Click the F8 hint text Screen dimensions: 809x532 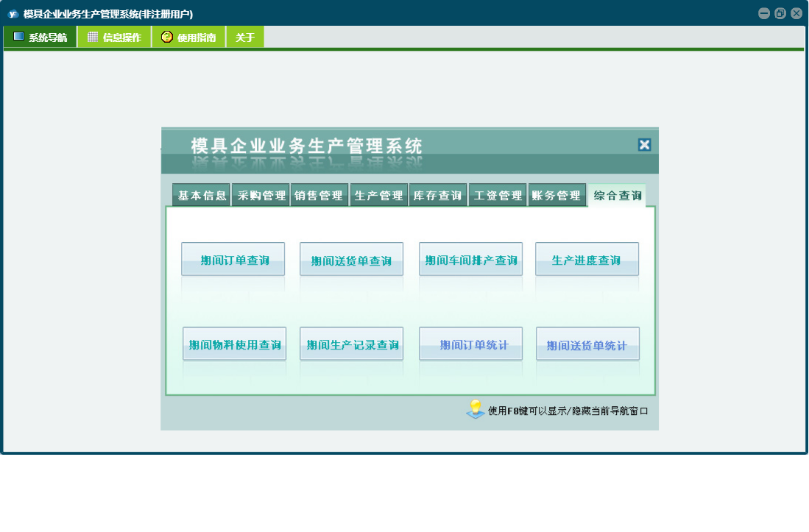(568, 411)
